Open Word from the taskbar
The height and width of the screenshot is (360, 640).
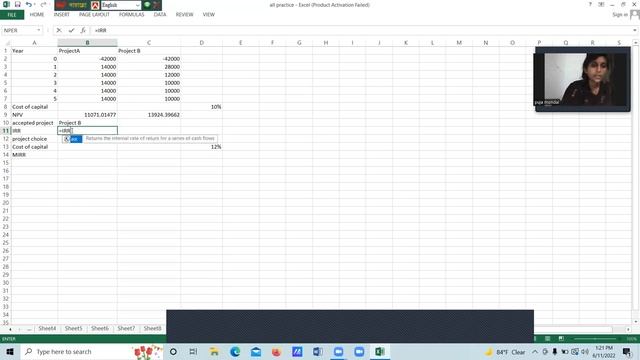coord(318,351)
